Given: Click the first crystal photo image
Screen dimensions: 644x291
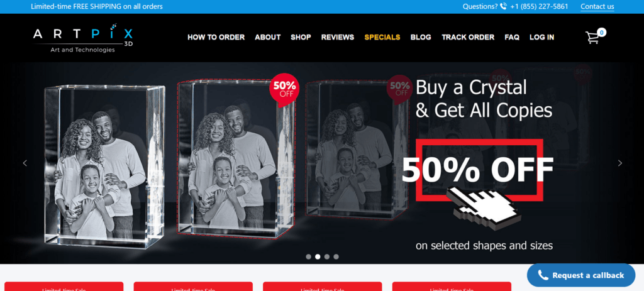Looking at the screenshot, I should 104,166.
